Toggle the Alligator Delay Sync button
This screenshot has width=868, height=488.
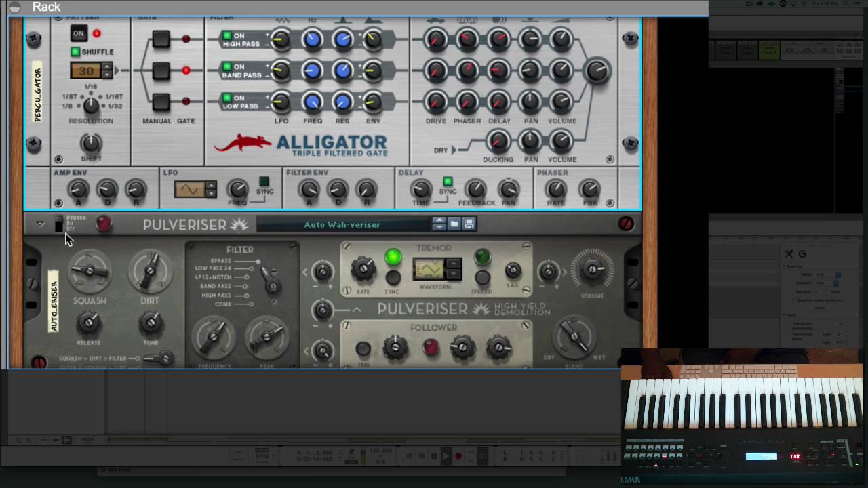click(x=448, y=182)
